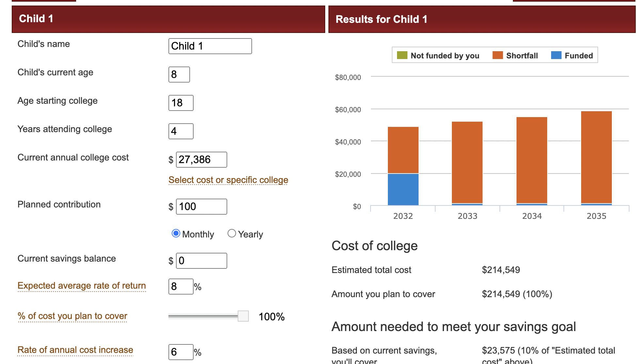Image resolution: width=636 pixels, height=364 pixels.
Task: Click the Child's current age field
Action: tap(179, 74)
